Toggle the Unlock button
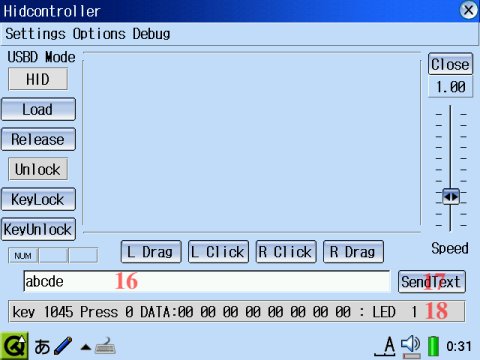The width and height of the screenshot is (480, 360). tap(38, 169)
